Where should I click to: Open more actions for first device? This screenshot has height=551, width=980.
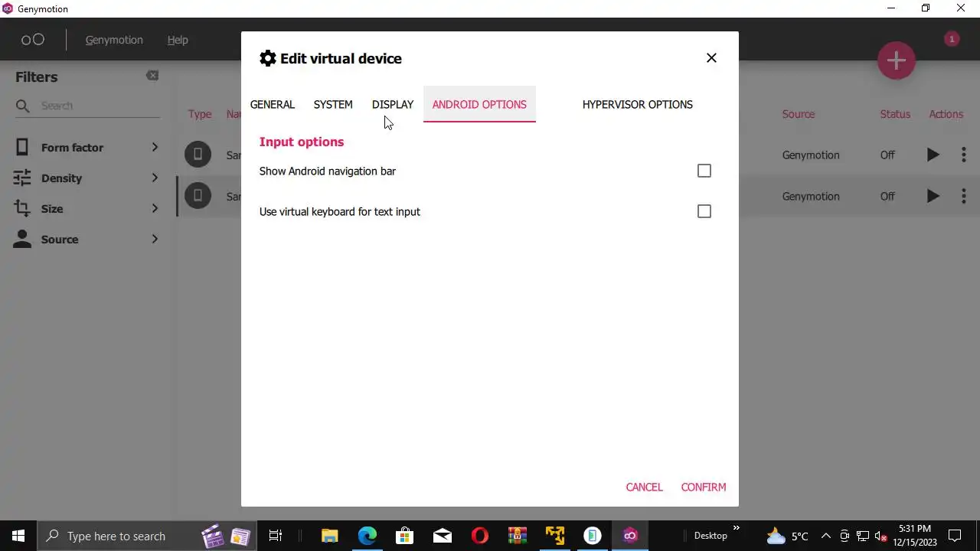[x=963, y=155]
